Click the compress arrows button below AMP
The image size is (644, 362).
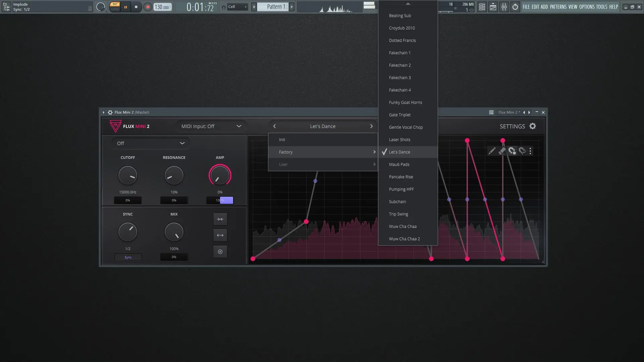220,219
